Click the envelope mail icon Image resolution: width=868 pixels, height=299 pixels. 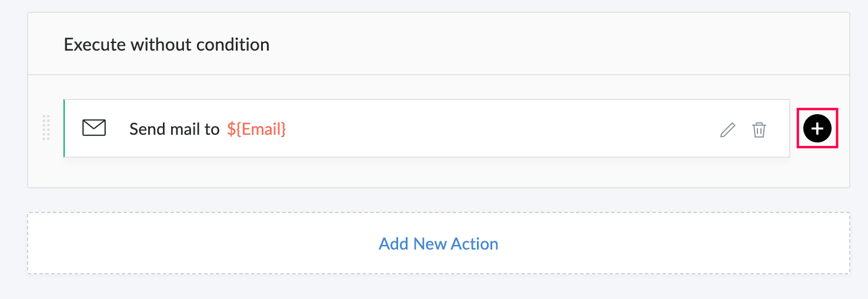94,128
